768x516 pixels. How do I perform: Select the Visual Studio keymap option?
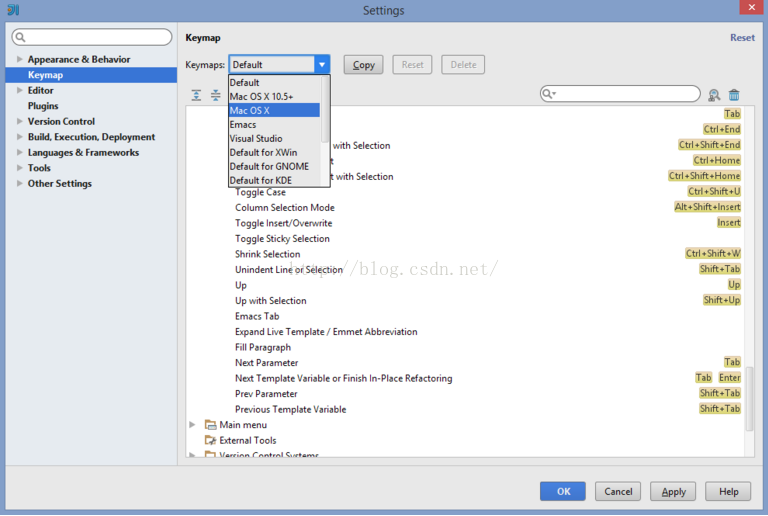pyautogui.click(x=274, y=139)
